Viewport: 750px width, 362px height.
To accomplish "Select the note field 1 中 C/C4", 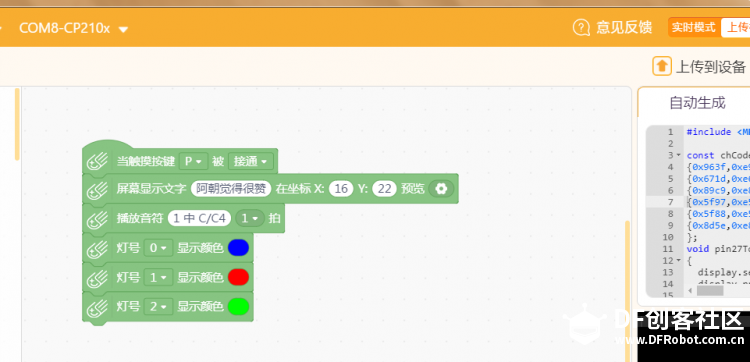I will tap(199, 219).
